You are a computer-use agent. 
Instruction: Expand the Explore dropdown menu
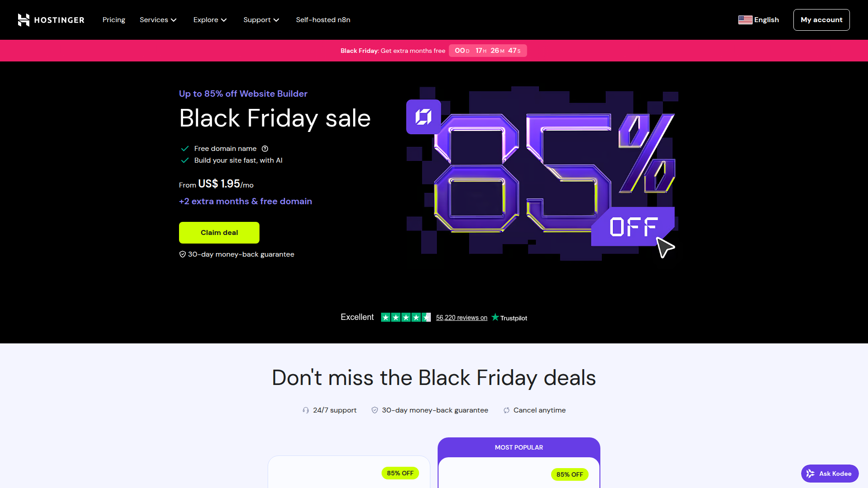pyautogui.click(x=210, y=20)
